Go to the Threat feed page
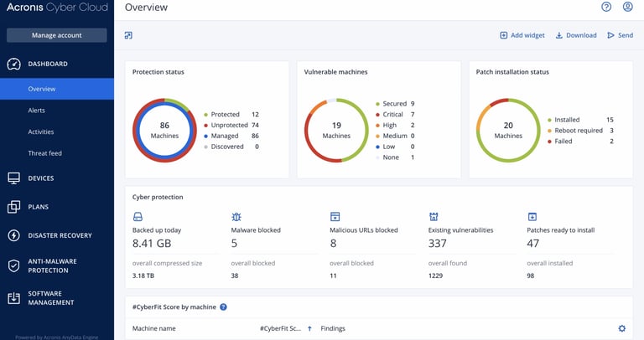The height and width of the screenshot is (340, 644). click(44, 153)
